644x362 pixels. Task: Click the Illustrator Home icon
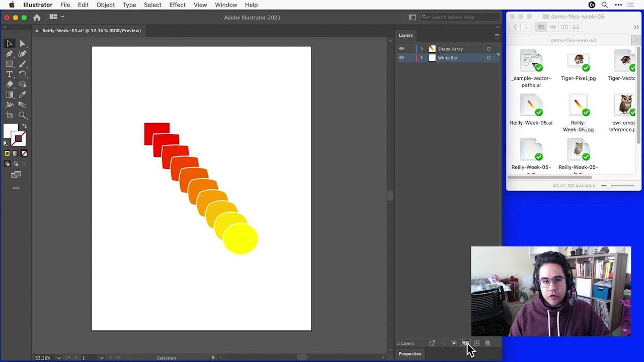(x=37, y=17)
